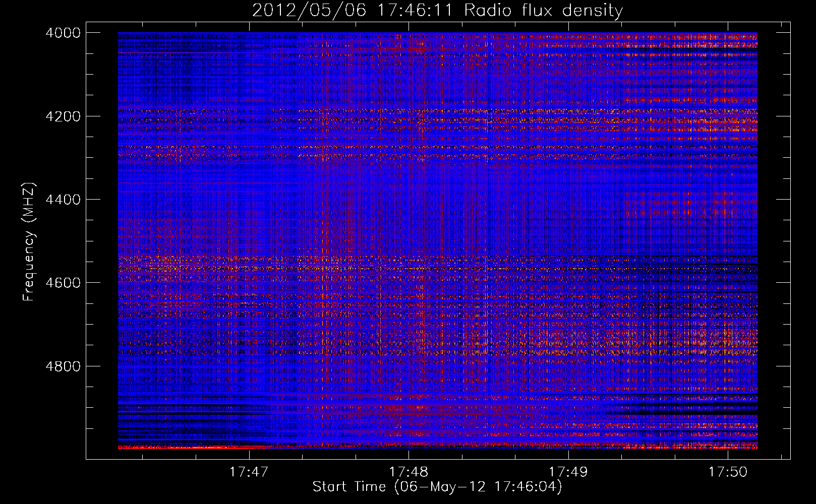Click the 17:50 time axis label
816x504 pixels.
[x=728, y=472]
